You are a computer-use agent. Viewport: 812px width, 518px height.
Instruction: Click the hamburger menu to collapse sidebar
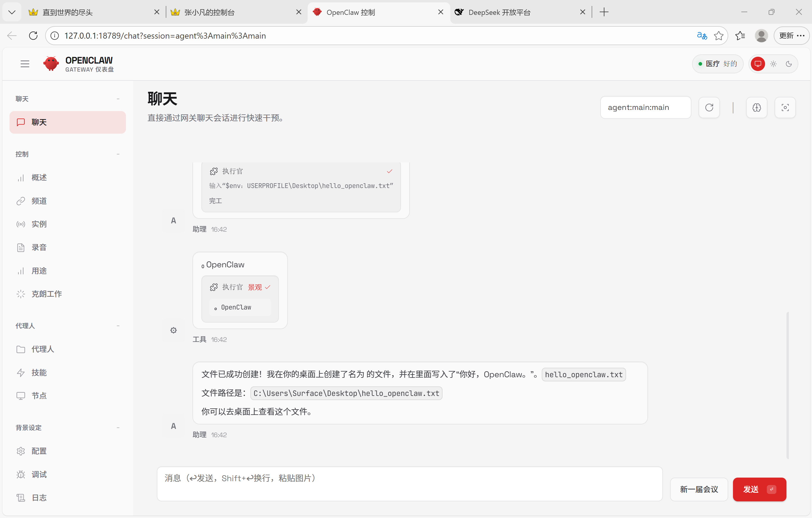coord(25,64)
